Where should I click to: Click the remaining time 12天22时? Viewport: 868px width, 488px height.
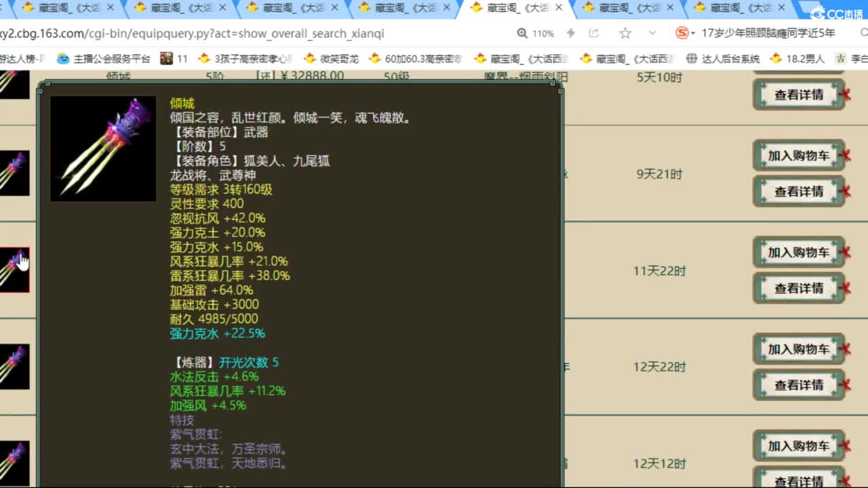(x=660, y=367)
